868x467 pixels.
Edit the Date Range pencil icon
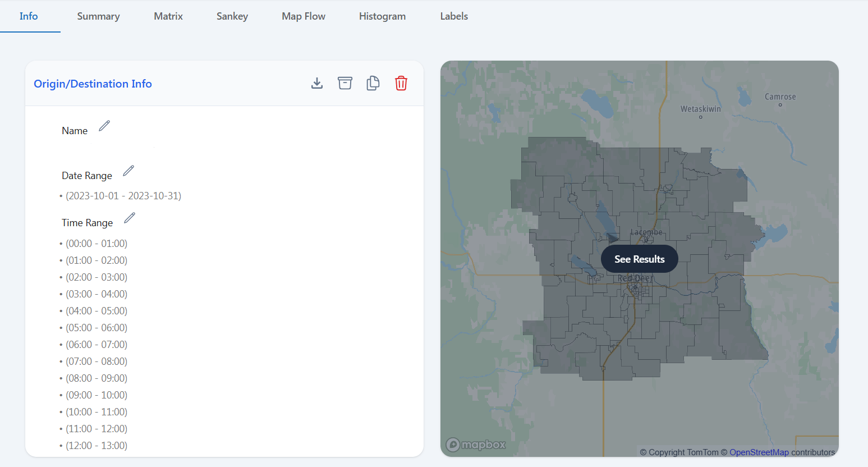128,171
